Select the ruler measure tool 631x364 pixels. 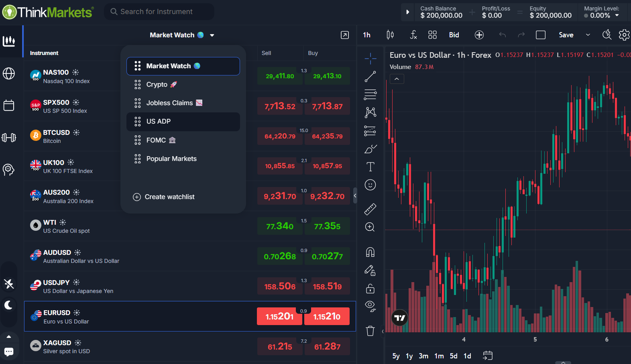click(x=370, y=209)
